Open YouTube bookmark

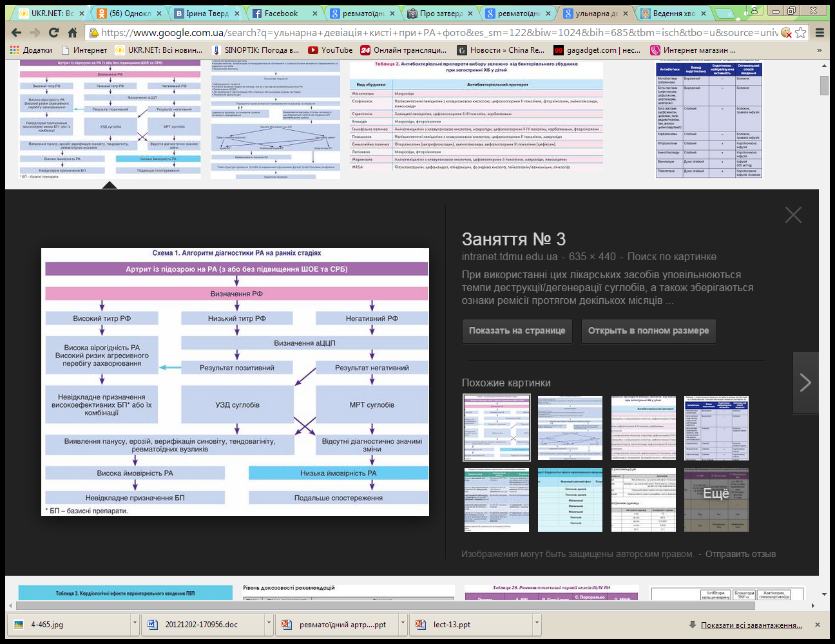(330, 50)
